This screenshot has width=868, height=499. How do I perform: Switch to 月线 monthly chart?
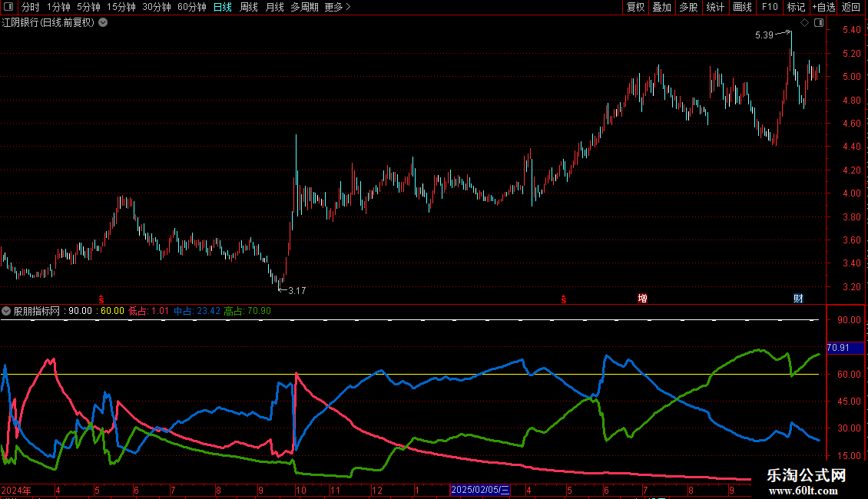[274, 7]
